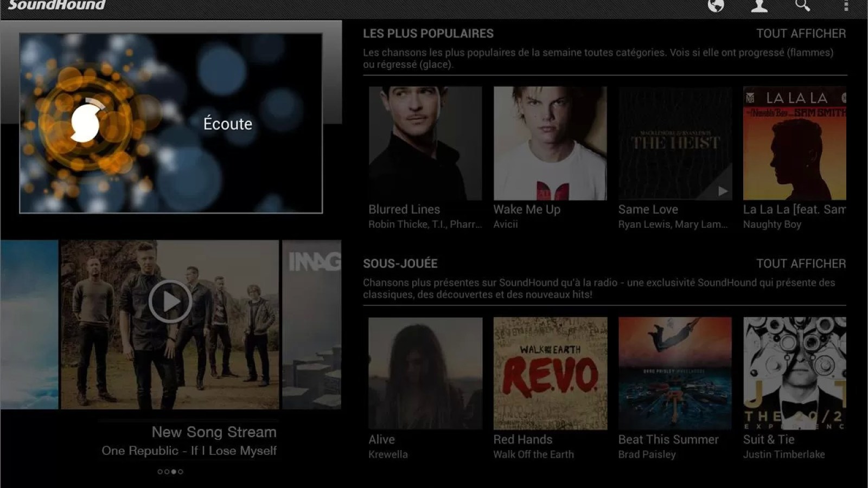Open the song One Republic - If I Lose Myself

click(190, 451)
